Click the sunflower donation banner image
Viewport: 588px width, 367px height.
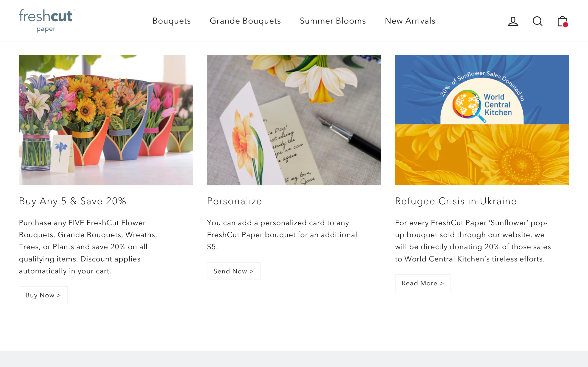(x=482, y=120)
